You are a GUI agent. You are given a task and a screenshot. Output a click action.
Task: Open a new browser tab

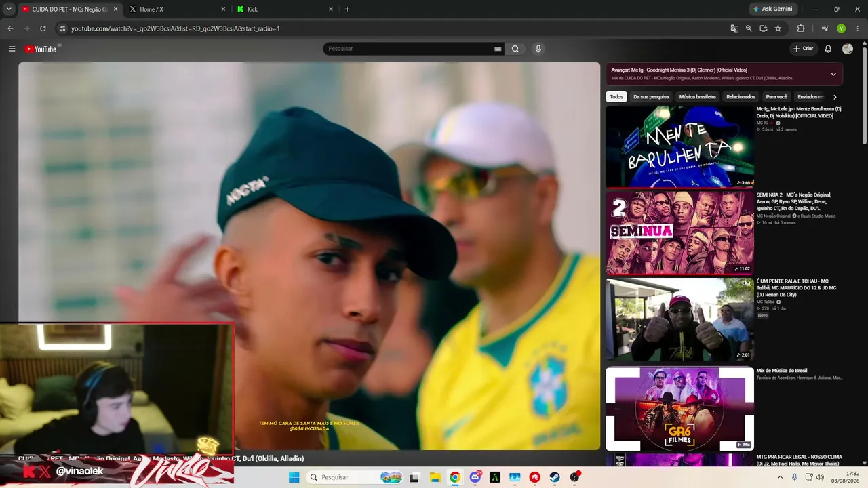coord(347,9)
